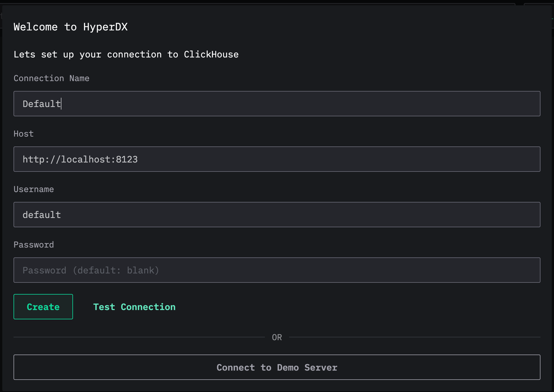Click the Welcome to HyperDX heading
This screenshot has height=392, width=554.
(70, 27)
